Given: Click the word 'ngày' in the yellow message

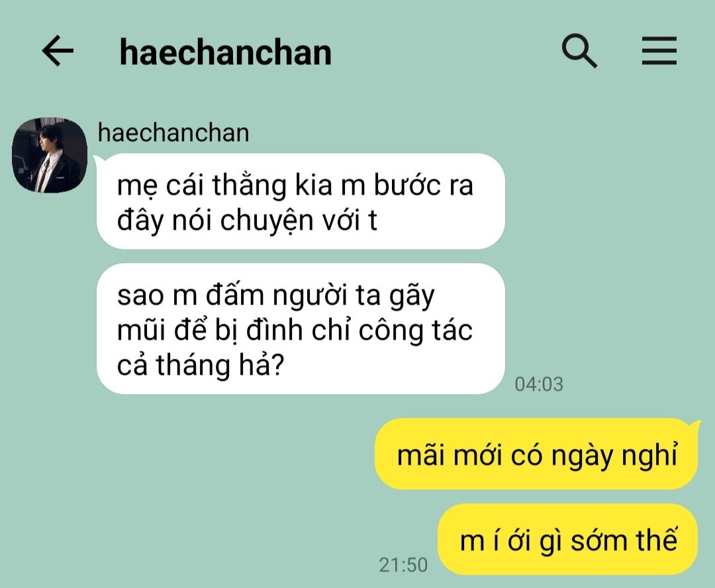Looking at the screenshot, I should pos(581,456).
